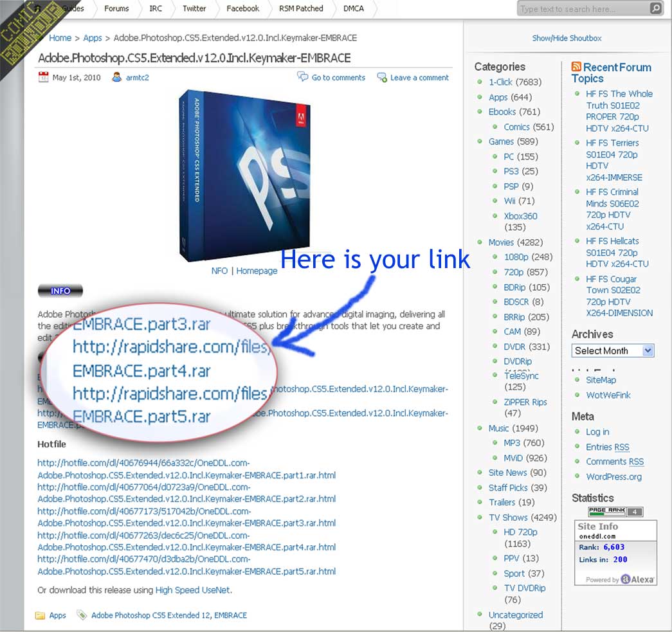This screenshot has height=632, width=672.
Task: Click the Log in link under Meta
Action: click(x=597, y=432)
